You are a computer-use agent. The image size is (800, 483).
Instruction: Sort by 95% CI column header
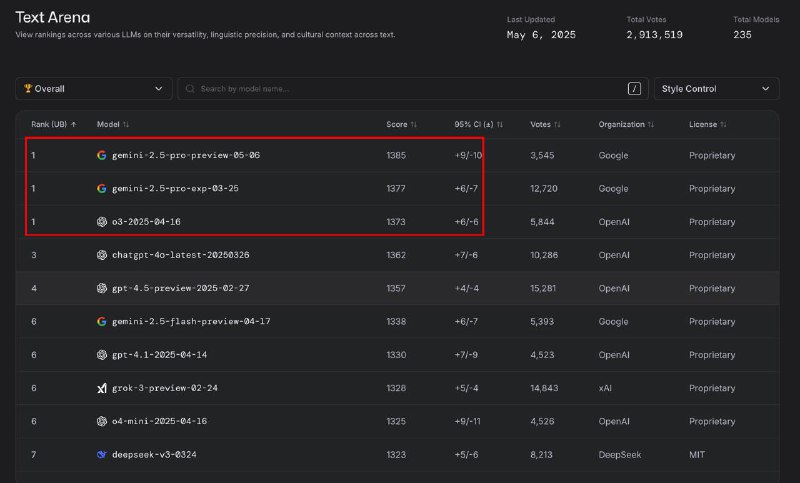pyautogui.click(x=479, y=124)
